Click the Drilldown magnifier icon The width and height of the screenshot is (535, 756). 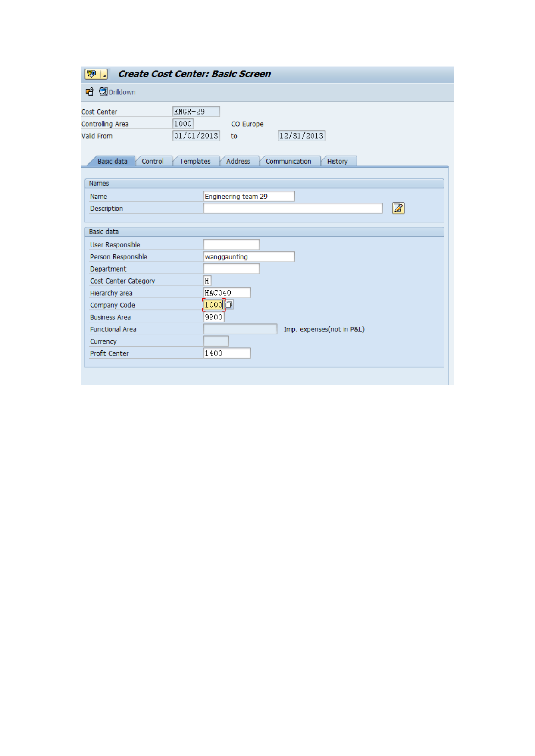103,92
